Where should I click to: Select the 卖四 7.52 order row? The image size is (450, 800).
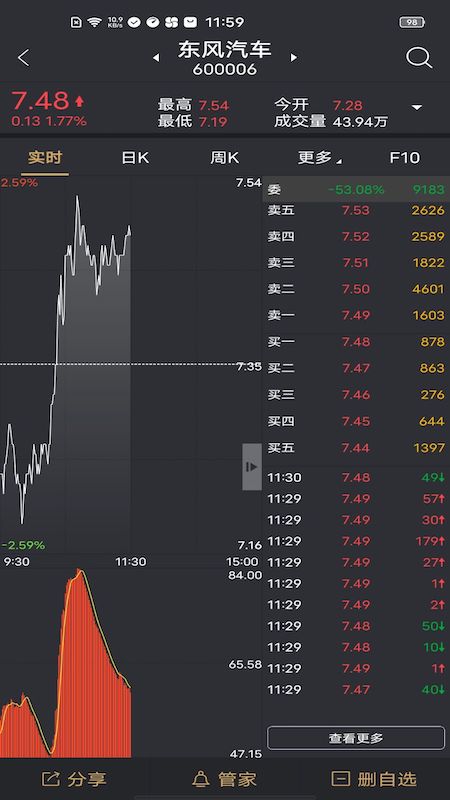pyautogui.click(x=356, y=237)
